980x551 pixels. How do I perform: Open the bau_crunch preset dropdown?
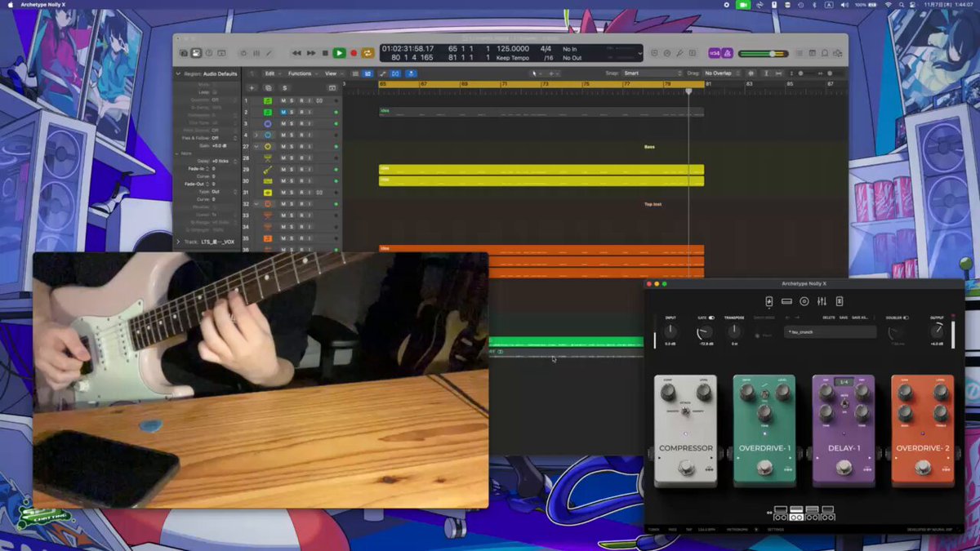[x=830, y=332]
